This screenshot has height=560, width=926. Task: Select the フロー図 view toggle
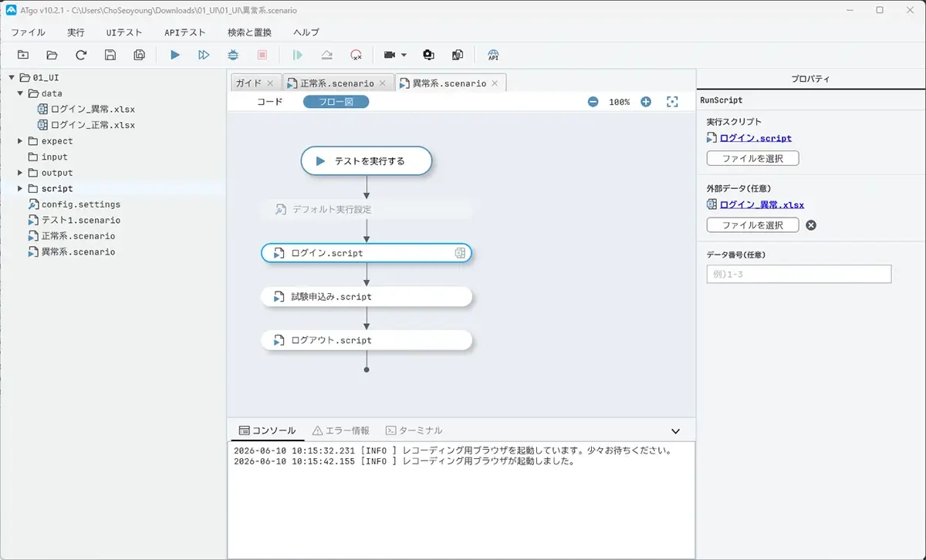tap(336, 102)
